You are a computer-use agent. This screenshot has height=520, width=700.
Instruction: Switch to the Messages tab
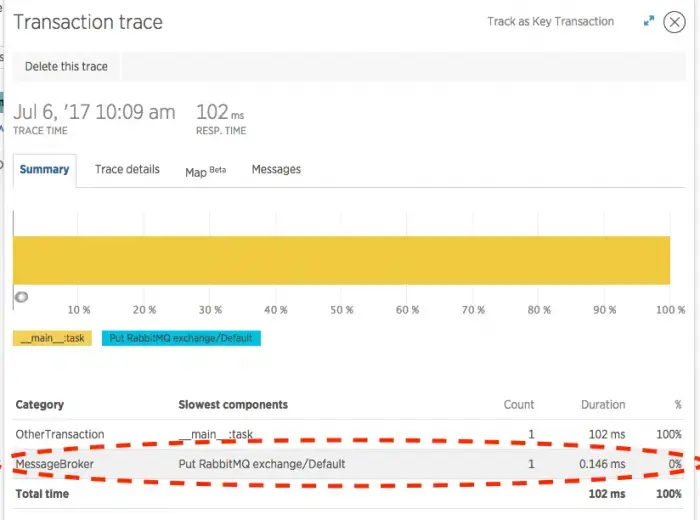[x=276, y=169]
